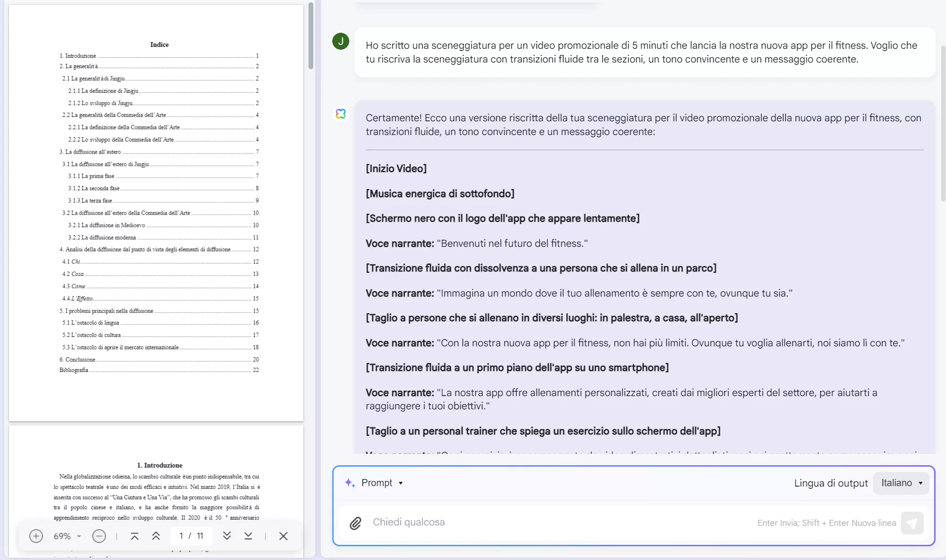This screenshot has height=560, width=946.
Task: Open the Lingua di output dropdown
Action: click(x=903, y=482)
